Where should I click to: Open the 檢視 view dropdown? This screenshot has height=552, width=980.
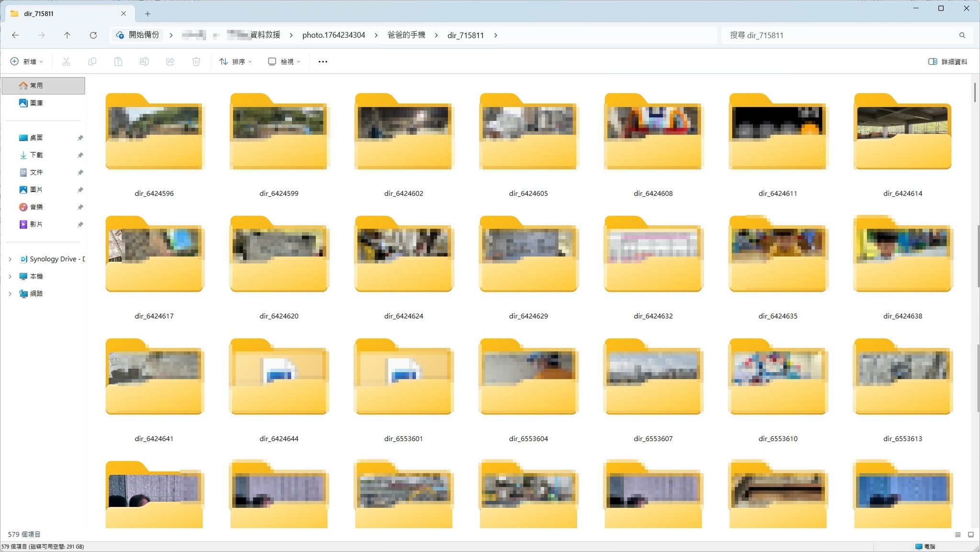pos(284,62)
